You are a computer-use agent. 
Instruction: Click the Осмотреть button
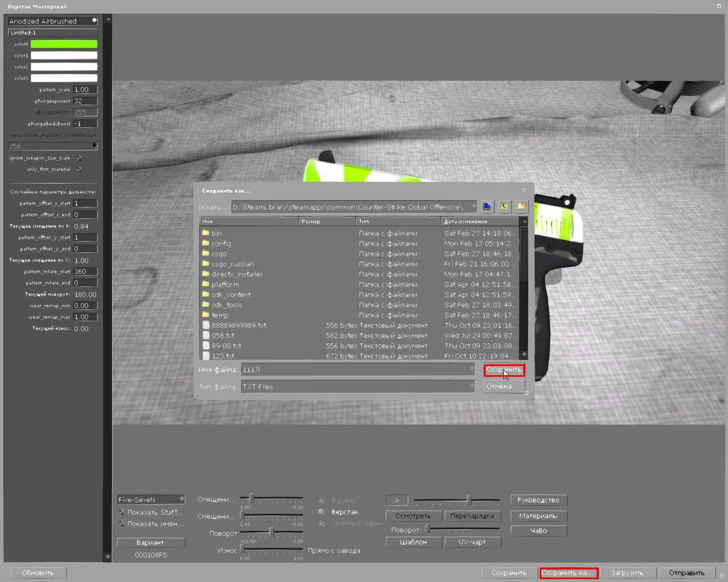click(413, 516)
